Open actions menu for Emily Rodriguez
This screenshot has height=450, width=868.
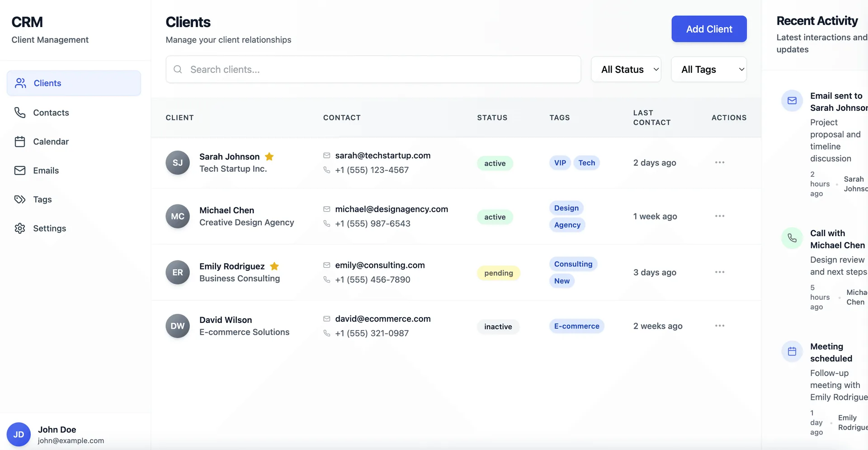[x=720, y=272]
